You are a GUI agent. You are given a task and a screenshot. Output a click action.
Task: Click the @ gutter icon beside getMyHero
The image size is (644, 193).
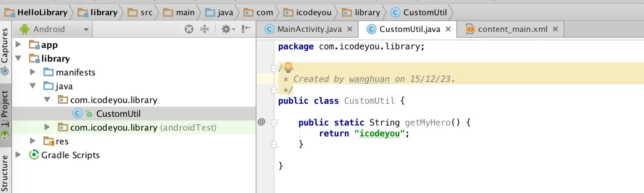point(261,122)
